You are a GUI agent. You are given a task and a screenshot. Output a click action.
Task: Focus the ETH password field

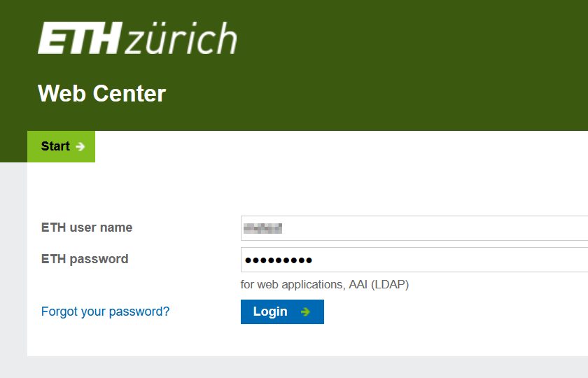[414, 260]
